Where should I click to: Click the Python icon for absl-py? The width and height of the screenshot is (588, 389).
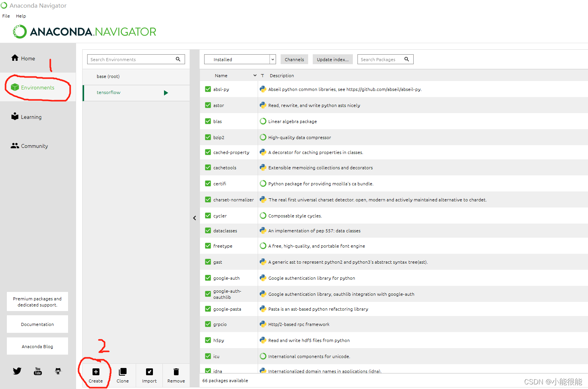click(x=263, y=89)
